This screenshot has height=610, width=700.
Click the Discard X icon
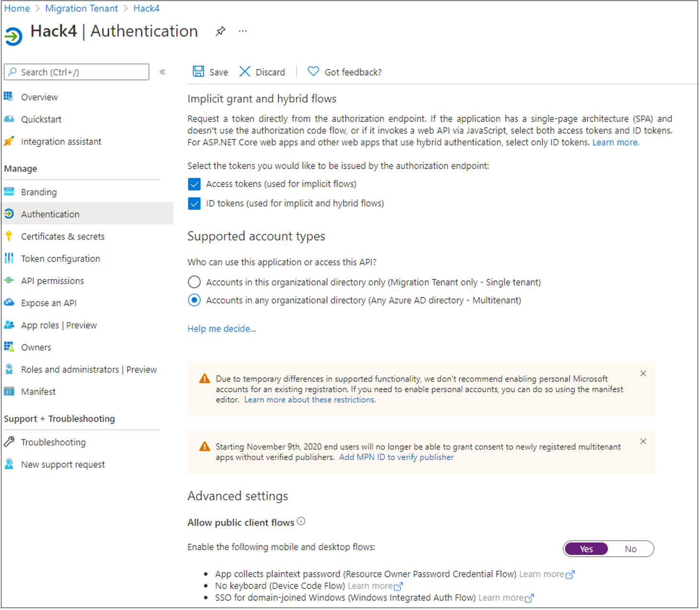point(245,71)
